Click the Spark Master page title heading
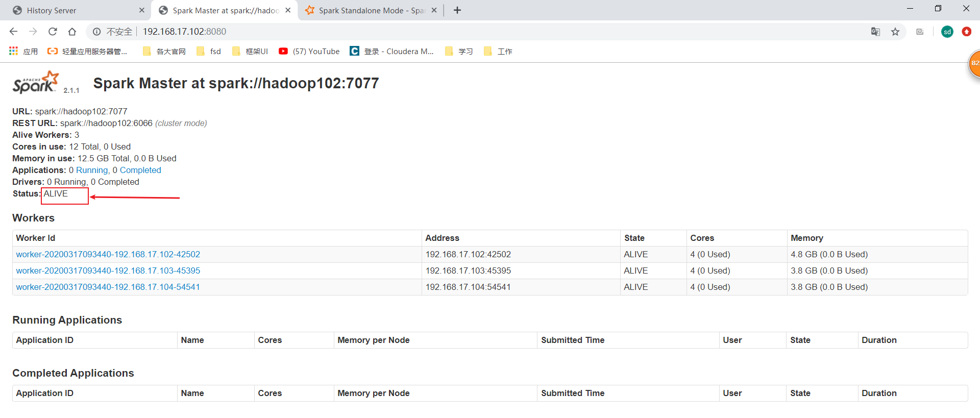This screenshot has width=980, height=418. (x=236, y=83)
